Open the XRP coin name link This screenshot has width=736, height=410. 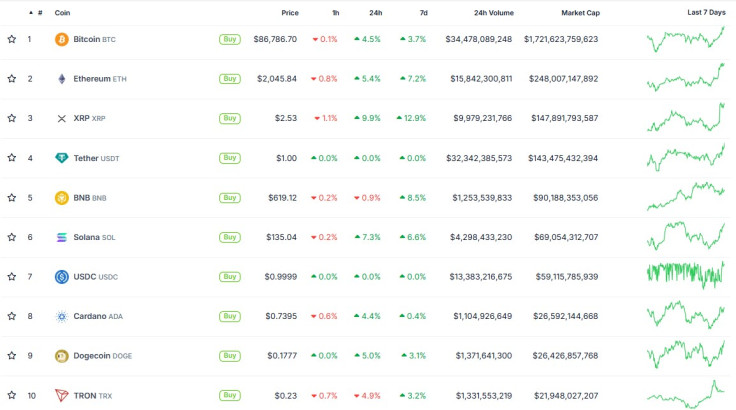(x=89, y=118)
